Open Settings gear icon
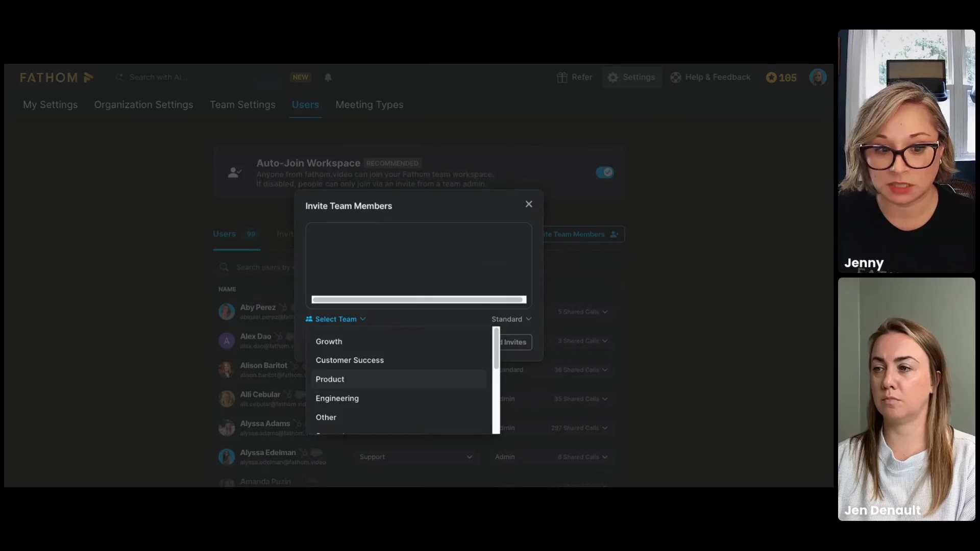 tap(613, 78)
